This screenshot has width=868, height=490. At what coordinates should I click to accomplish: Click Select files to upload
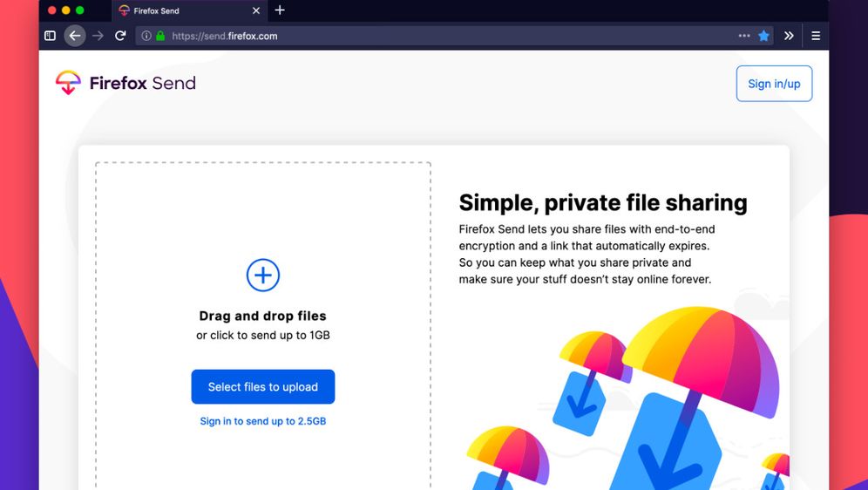click(263, 386)
